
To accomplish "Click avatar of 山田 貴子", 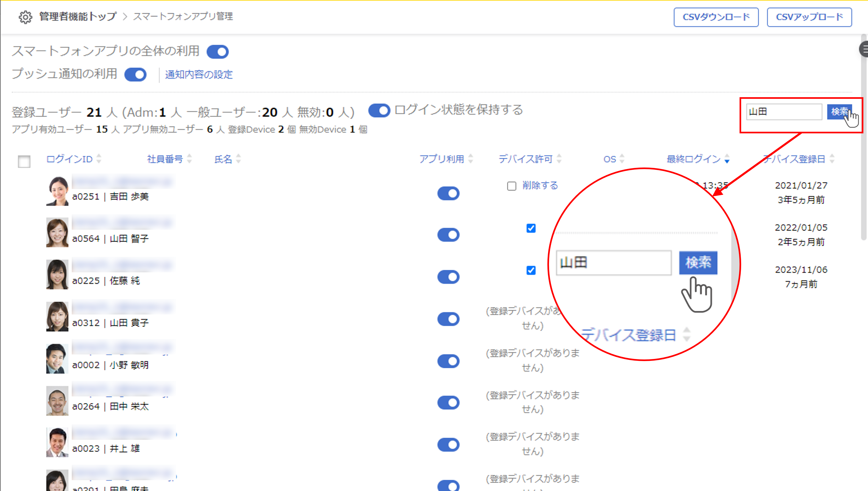I will [57, 317].
